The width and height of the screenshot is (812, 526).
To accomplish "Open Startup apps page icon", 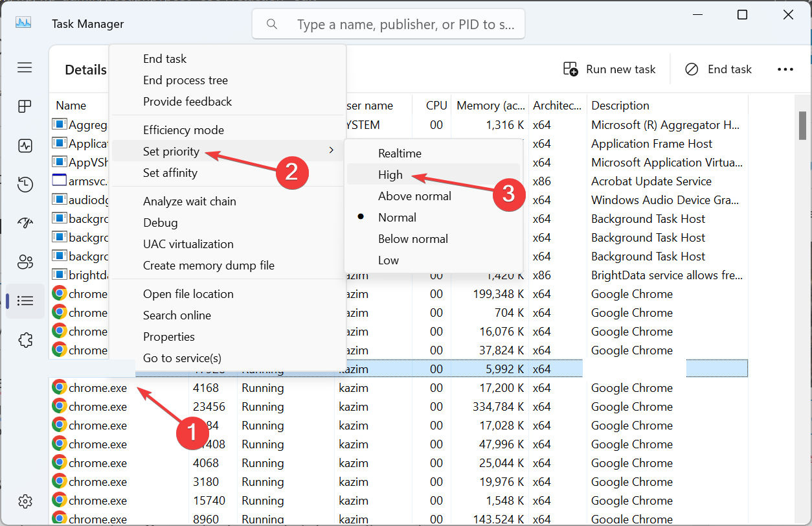I will point(25,223).
